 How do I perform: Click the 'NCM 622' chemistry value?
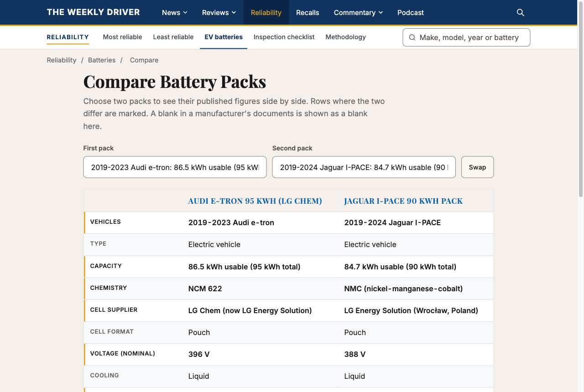point(205,289)
